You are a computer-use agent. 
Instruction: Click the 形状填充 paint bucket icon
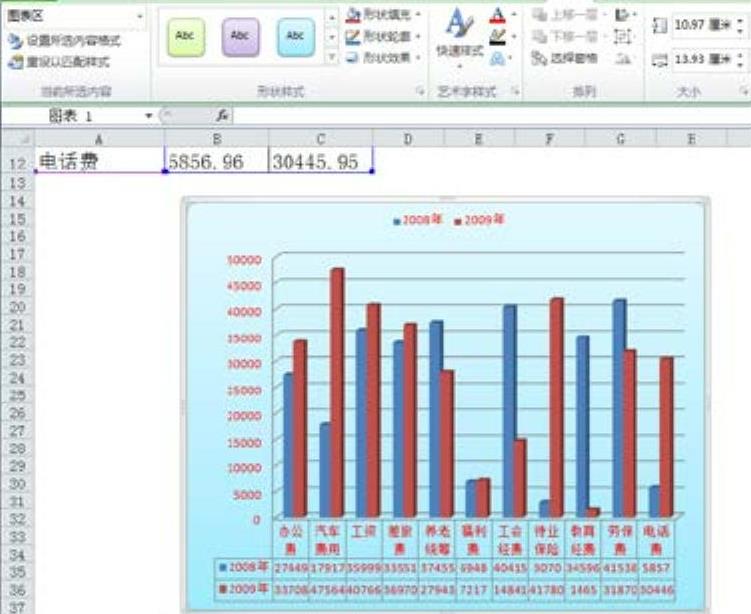tap(353, 15)
